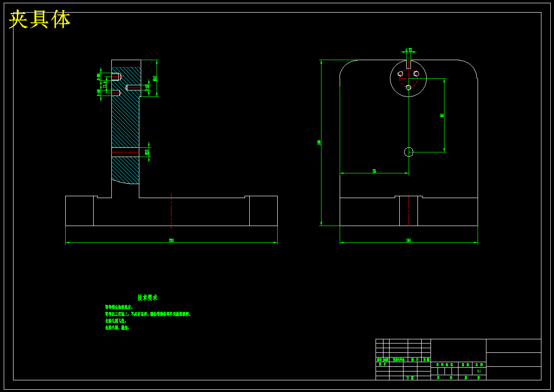Select the 250 length dimension text
This screenshot has width=554, height=392.
171,241
